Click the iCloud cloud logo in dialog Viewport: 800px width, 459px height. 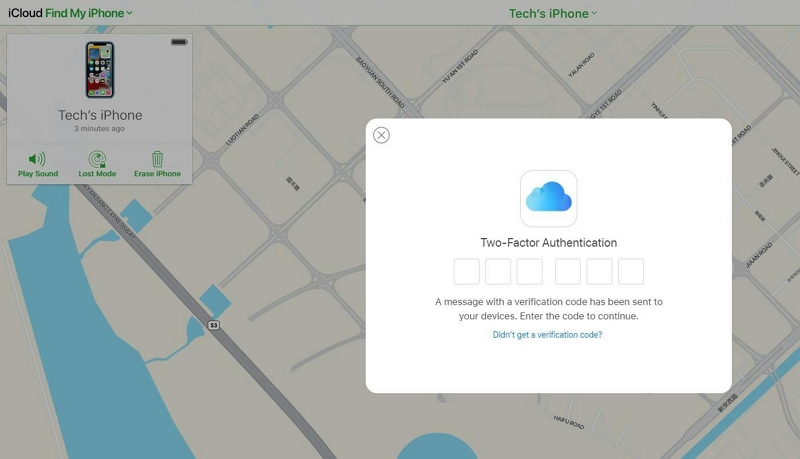[548, 198]
